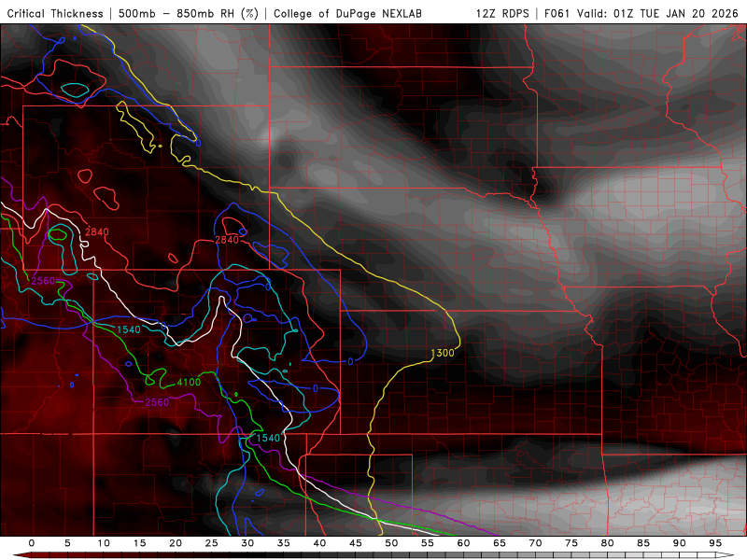Click the "50" value on the color scale

pos(391,543)
